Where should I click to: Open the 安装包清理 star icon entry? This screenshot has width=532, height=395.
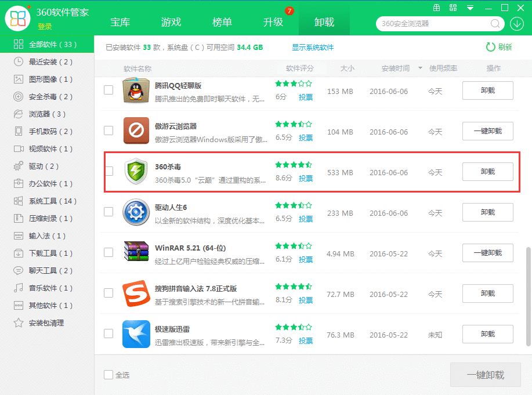tap(17, 323)
